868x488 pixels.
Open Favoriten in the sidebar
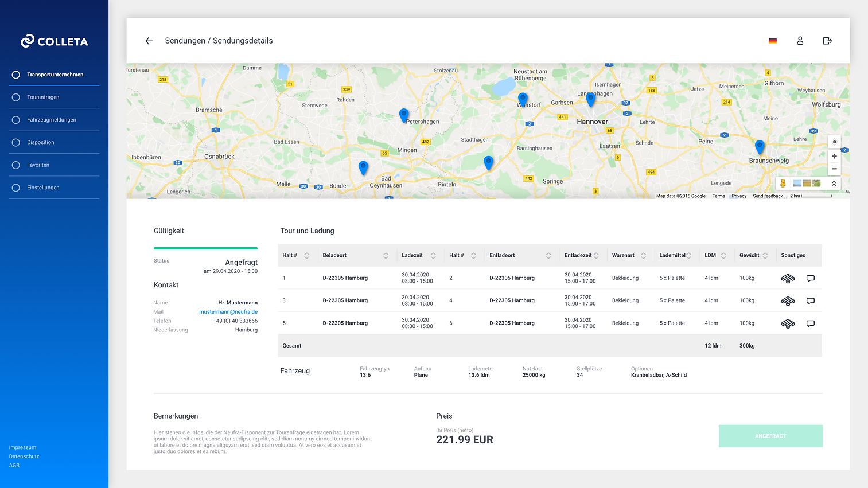coord(55,165)
